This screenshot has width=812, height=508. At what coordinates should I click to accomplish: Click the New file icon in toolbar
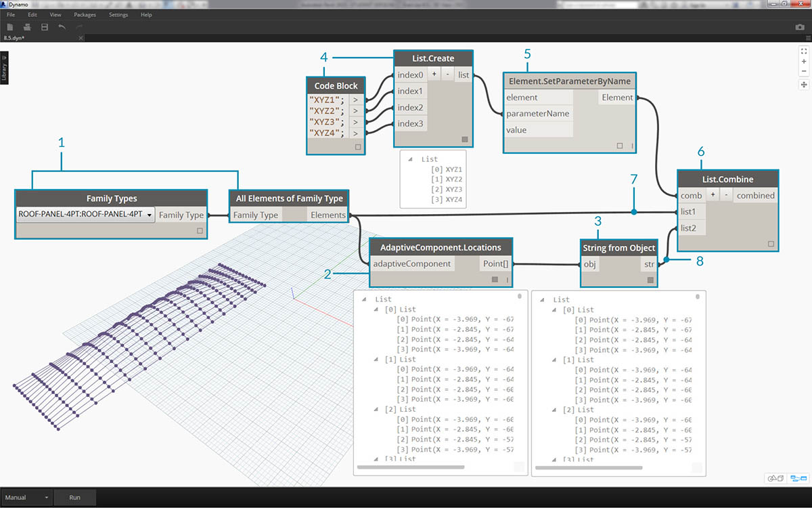pyautogui.click(x=10, y=27)
